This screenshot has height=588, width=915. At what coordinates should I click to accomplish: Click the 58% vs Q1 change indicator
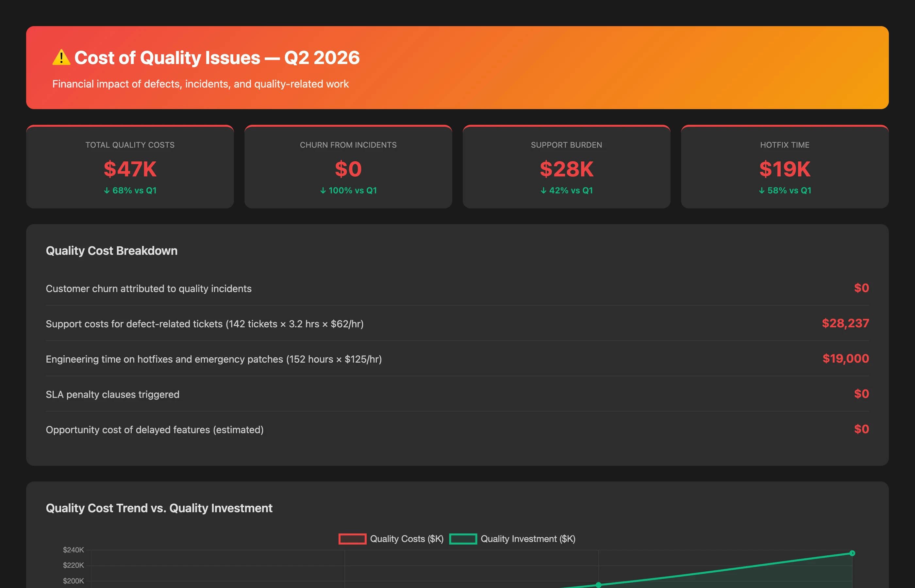[785, 190]
